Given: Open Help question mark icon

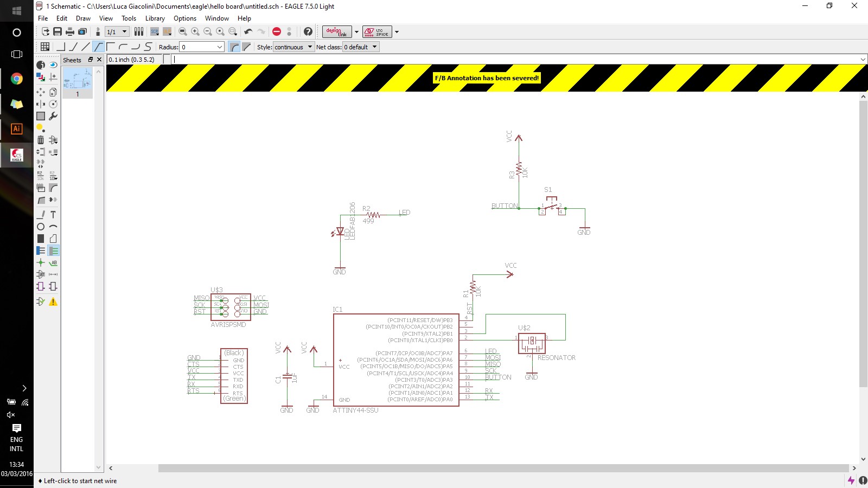Looking at the screenshot, I should tap(308, 32).
